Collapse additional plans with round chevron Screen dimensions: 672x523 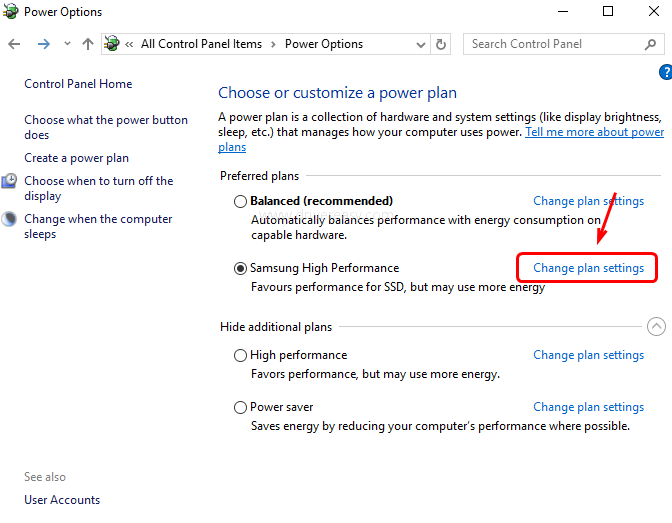(656, 327)
